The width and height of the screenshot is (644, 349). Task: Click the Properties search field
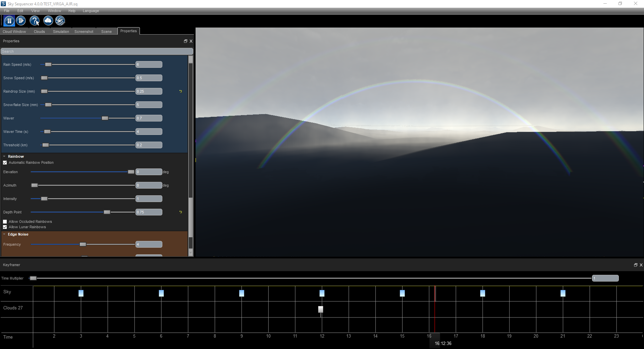click(x=97, y=51)
